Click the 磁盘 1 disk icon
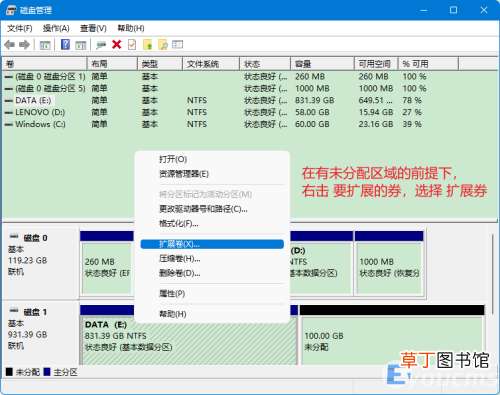 (x=14, y=311)
